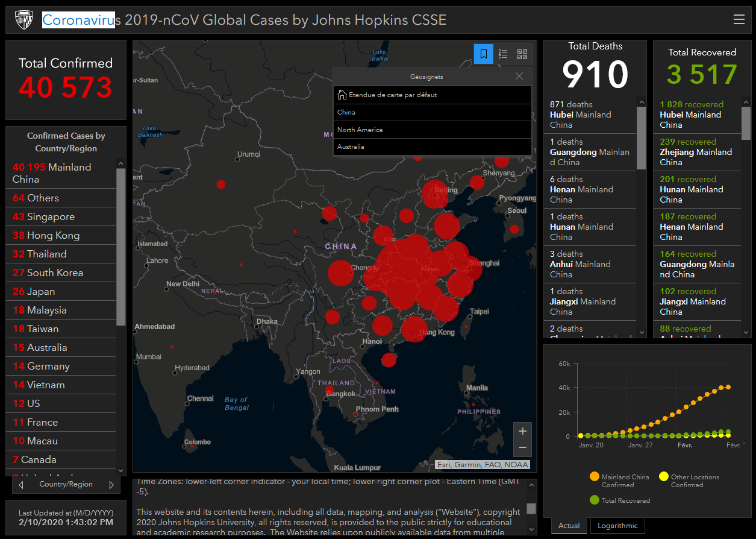Zoom out on the map
756x539 pixels.
point(522,447)
